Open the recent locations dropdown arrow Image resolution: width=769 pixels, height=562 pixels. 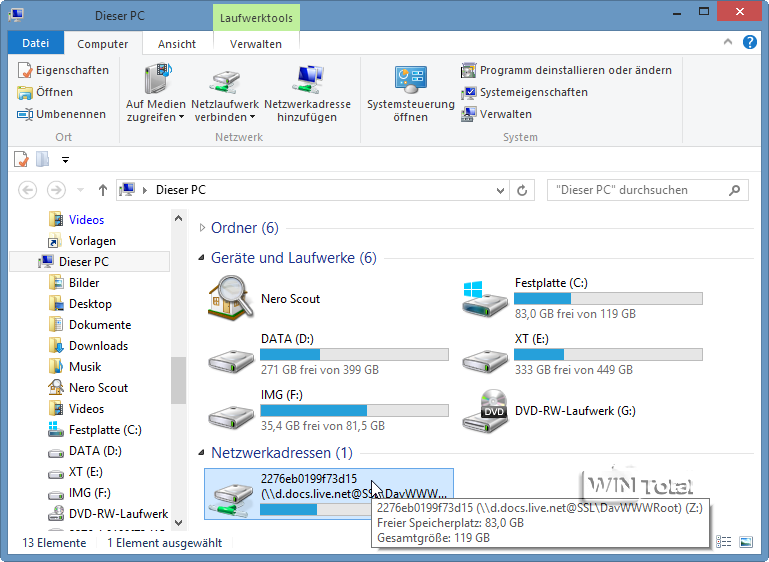[80, 190]
